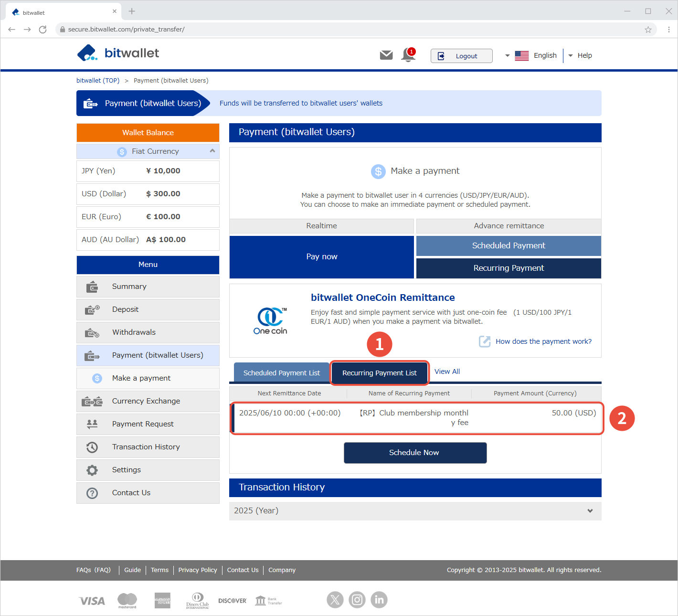Open the Club membership monthly fee row
678x616 pixels.
[x=415, y=418]
